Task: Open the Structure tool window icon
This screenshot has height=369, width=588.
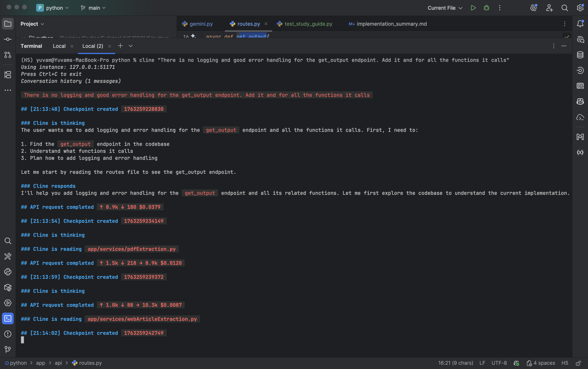Action: [8, 74]
